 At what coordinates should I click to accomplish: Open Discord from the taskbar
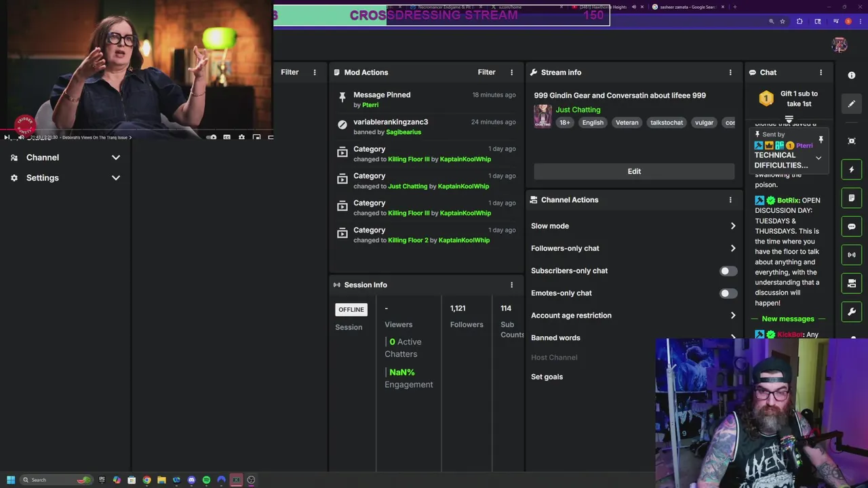point(191,480)
